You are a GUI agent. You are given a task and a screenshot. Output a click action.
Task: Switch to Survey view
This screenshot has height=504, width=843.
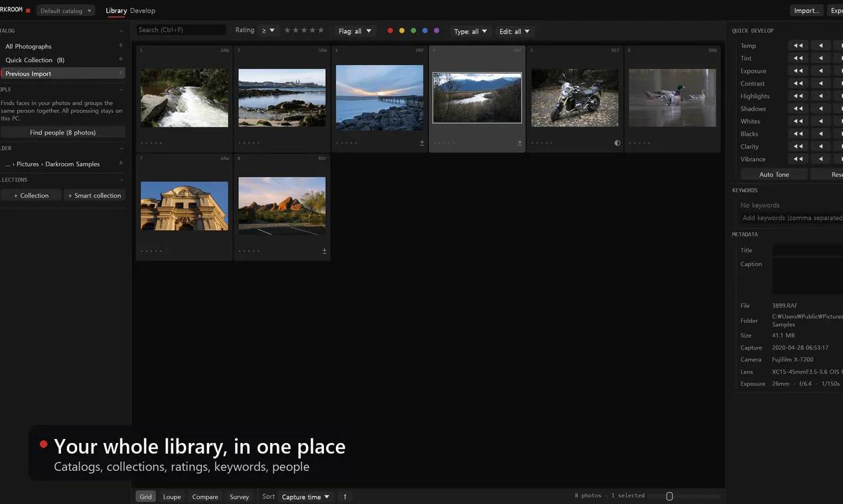[240, 497]
